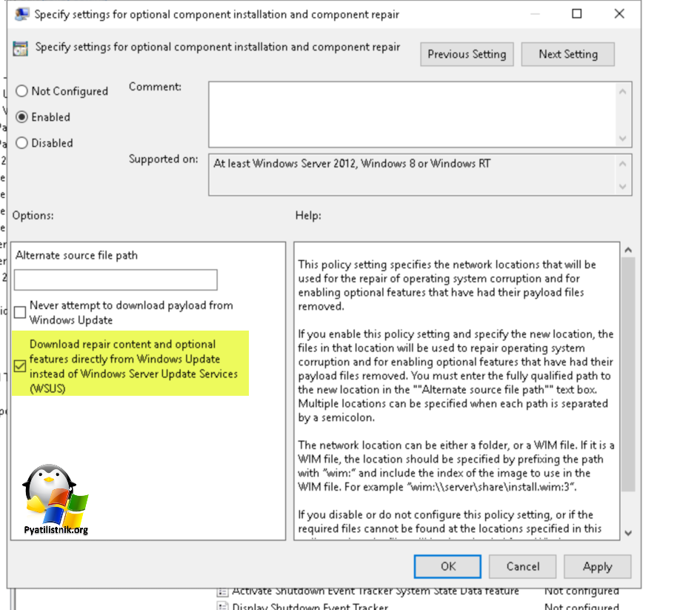Close the policy settings dialog
Screen dimensions: 700x610
pos(619,14)
